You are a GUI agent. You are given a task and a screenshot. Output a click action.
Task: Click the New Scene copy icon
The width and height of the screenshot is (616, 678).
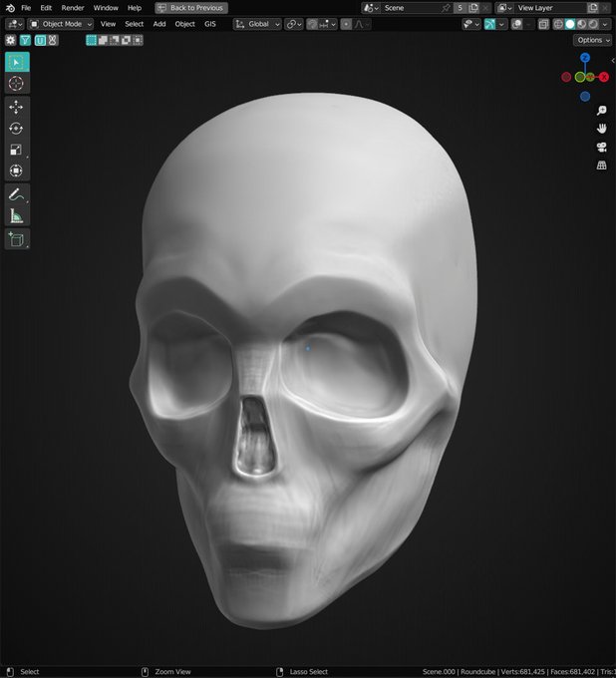pyautogui.click(x=473, y=8)
